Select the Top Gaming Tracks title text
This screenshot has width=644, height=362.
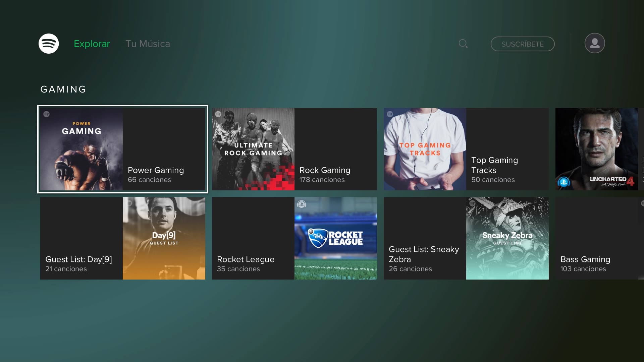pos(494,165)
